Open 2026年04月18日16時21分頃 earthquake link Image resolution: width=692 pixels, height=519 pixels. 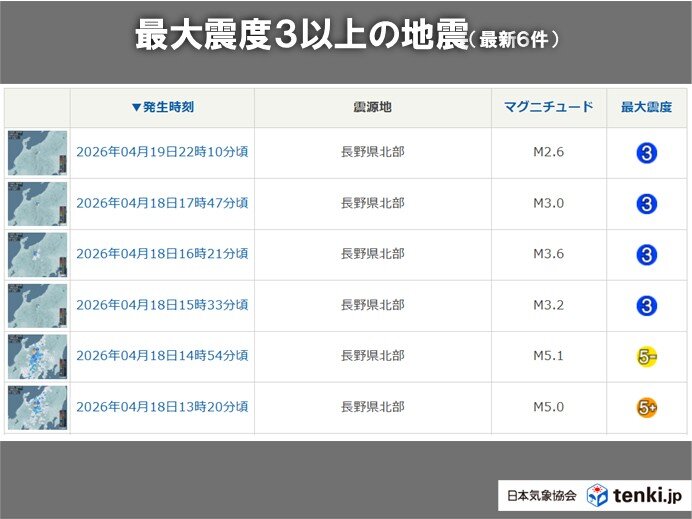162,254
